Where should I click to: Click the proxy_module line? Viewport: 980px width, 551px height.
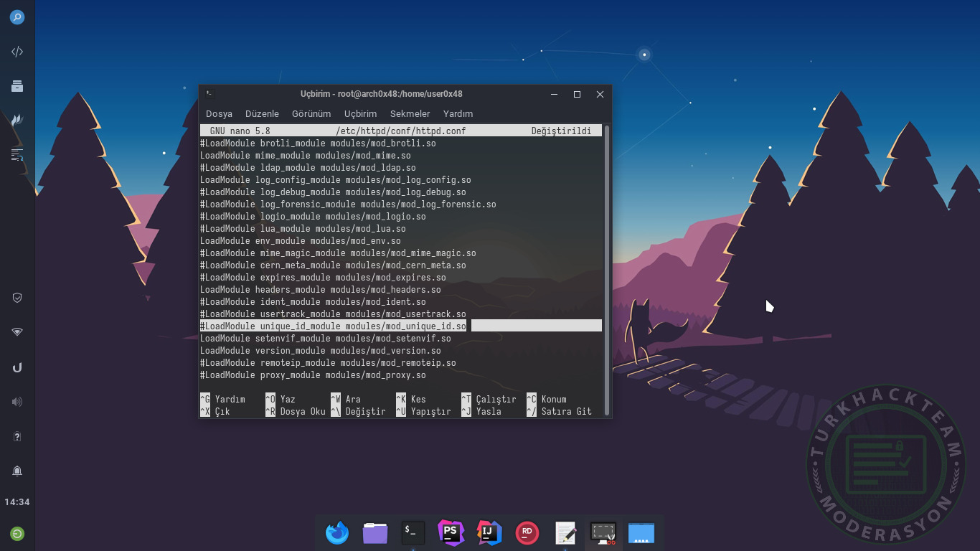313,375
